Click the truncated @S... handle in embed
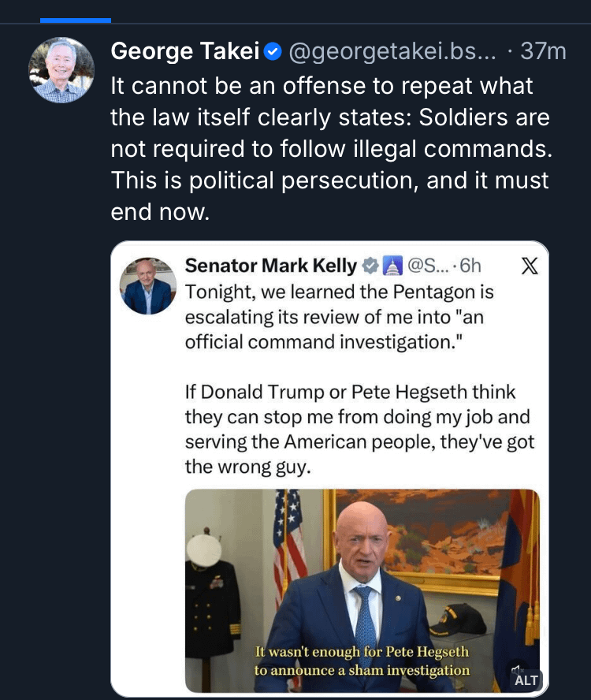 [x=426, y=266]
